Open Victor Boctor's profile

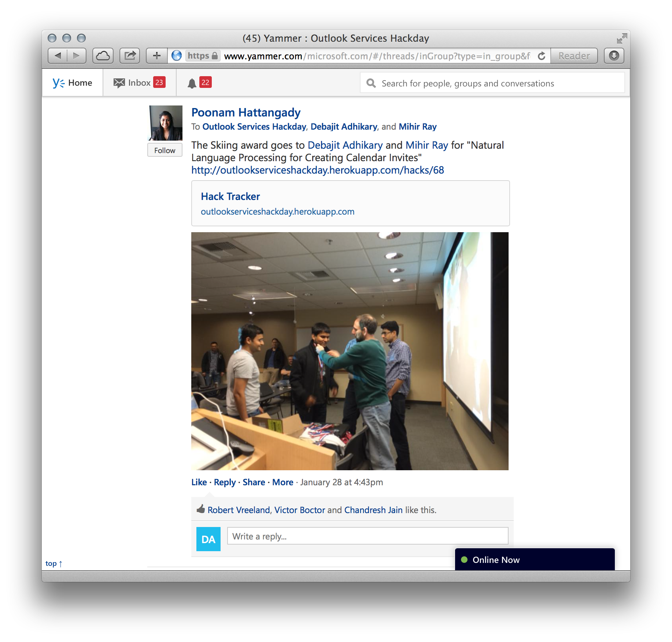(x=300, y=510)
